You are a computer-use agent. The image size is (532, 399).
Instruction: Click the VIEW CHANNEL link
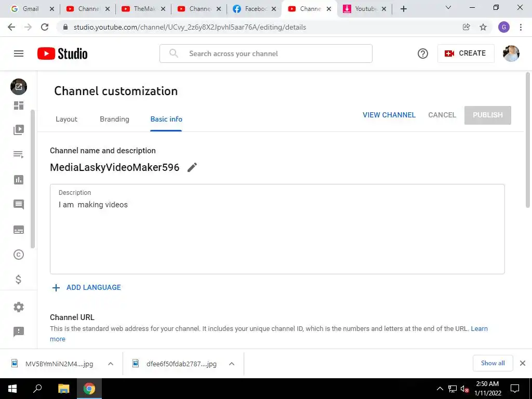click(x=389, y=115)
